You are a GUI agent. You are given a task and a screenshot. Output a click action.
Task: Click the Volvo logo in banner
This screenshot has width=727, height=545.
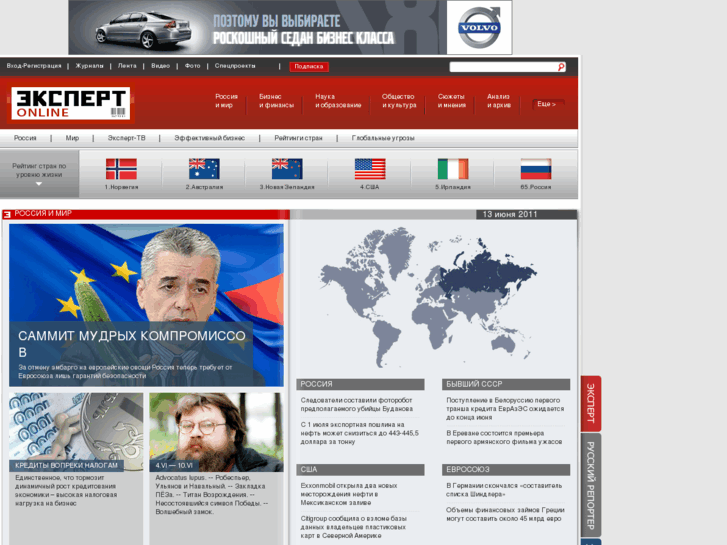coord(479,27)
